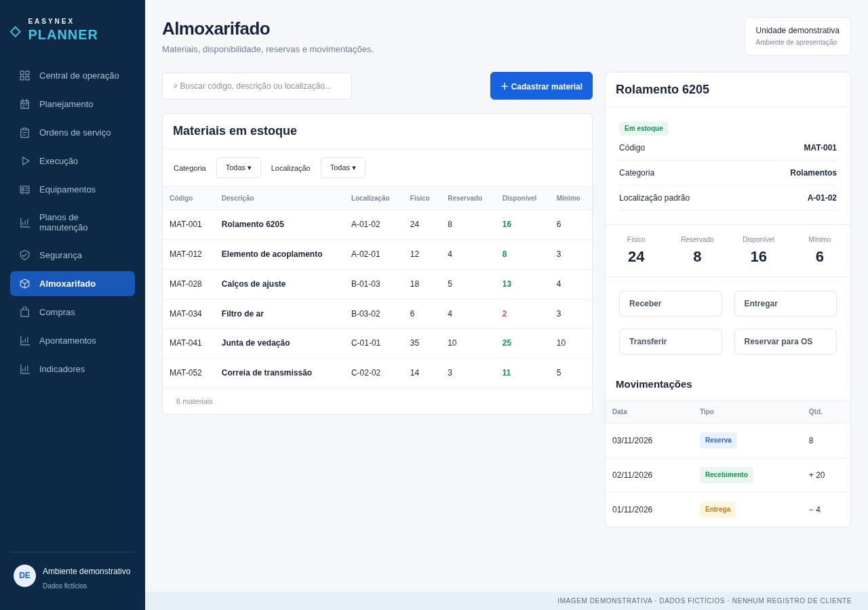Click the Transferir button
This screenshot has height=610, width=868.
670,342
